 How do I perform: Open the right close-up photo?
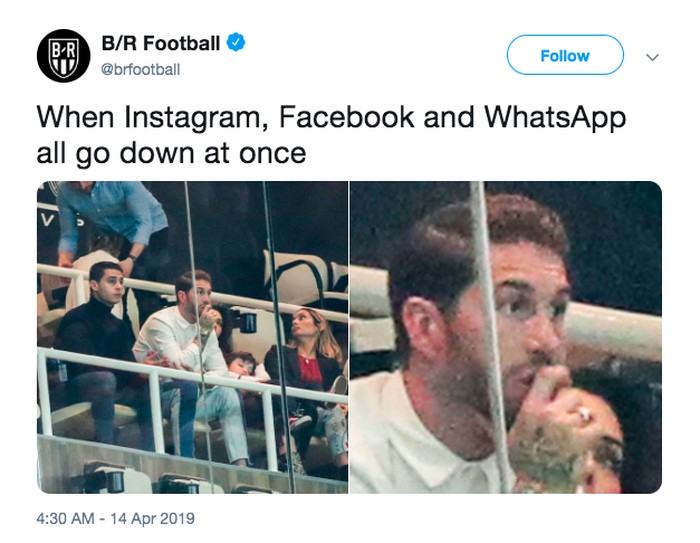[505, 337]
